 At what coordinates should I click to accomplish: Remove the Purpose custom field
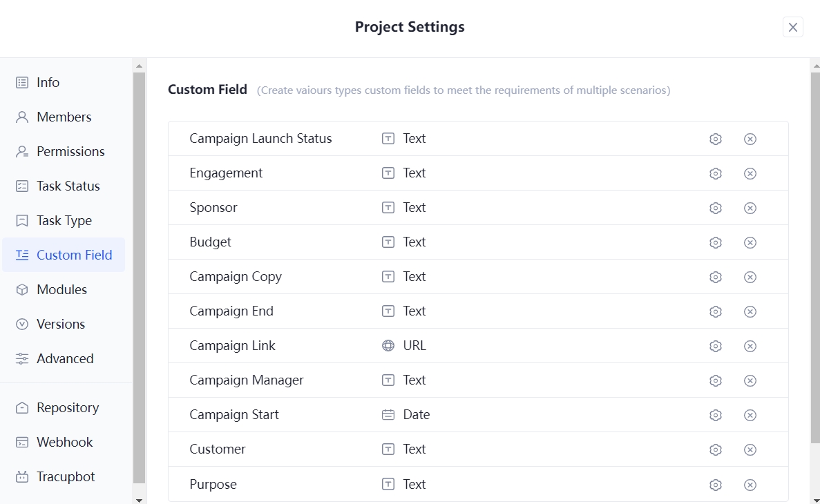[750, 484]
